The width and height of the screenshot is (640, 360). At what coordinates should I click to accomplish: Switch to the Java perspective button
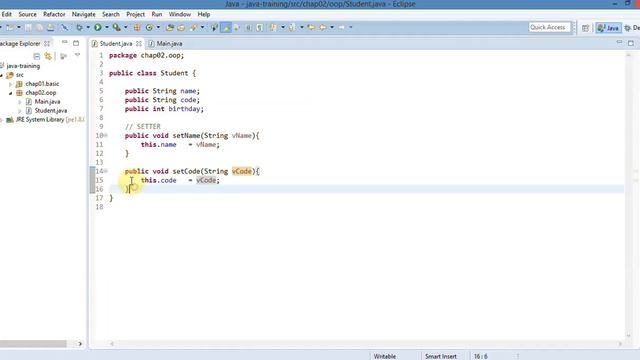tap(608, 28)
